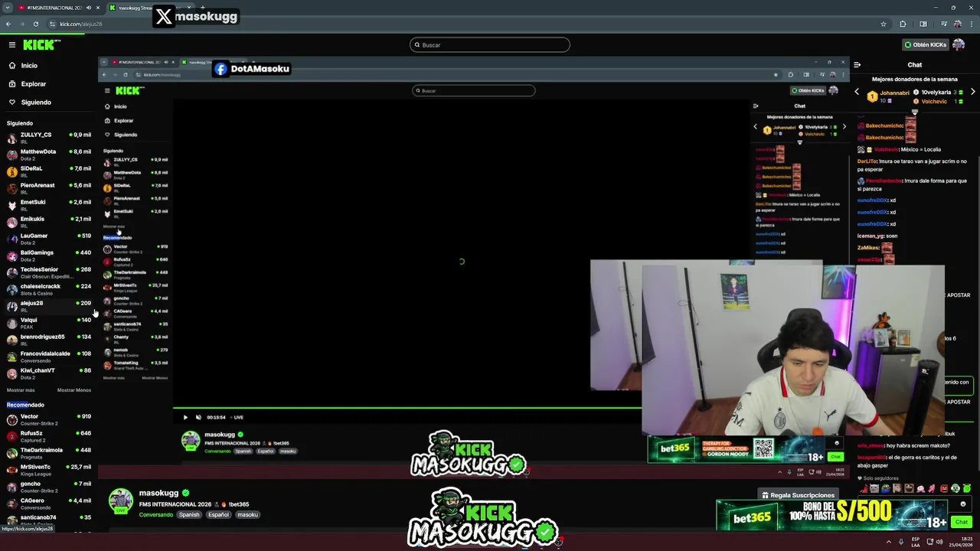Click the red dino emote in quick emote row
This screenshot has width=980, height=551.
863,488
